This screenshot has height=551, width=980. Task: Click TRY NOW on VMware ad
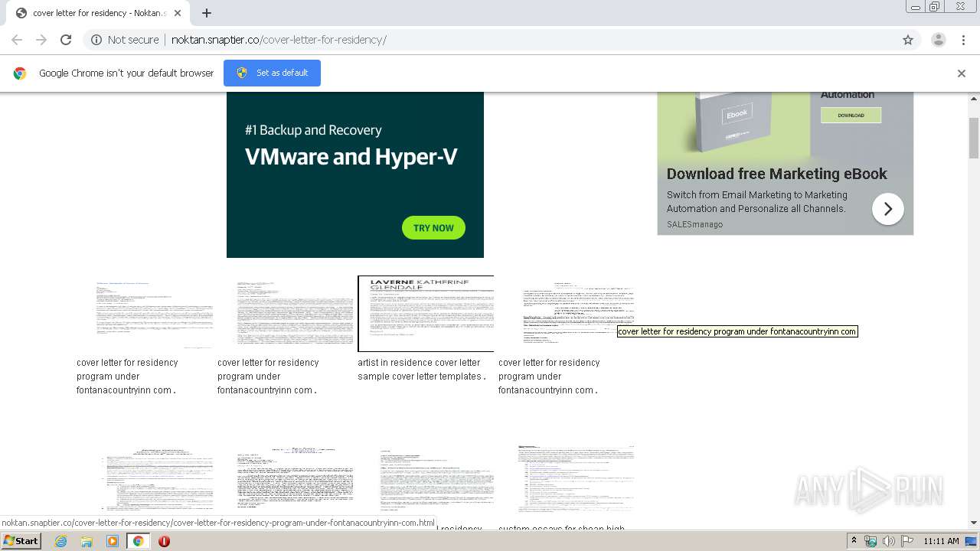tap(433, 228)
